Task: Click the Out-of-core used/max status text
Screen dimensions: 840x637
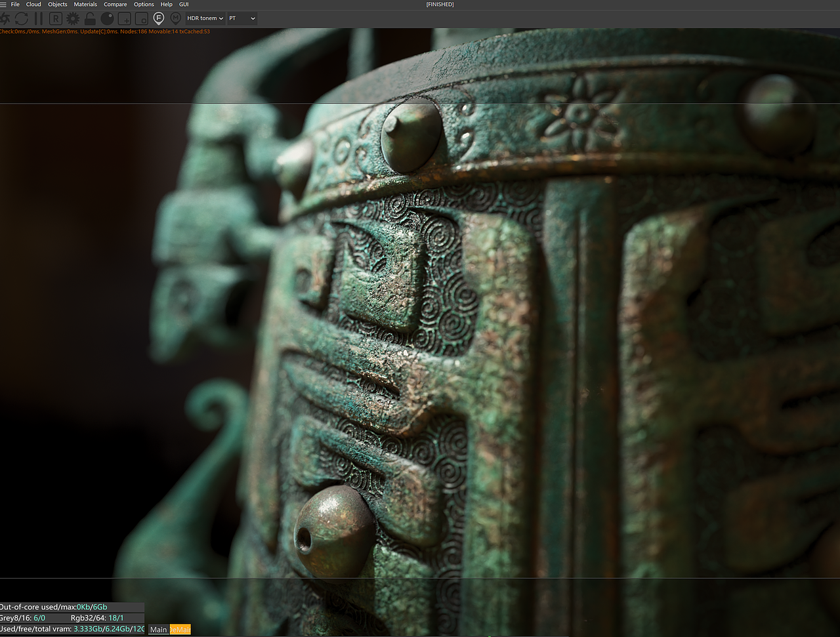Action: (54, 607)
